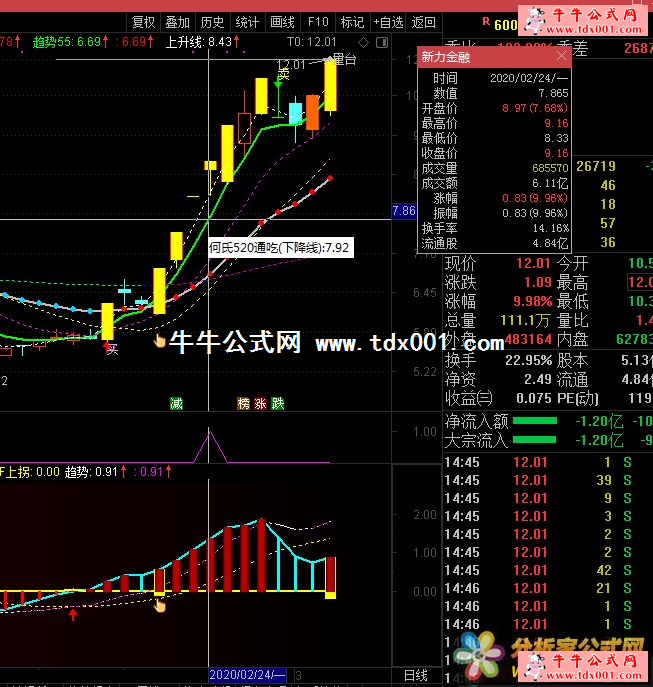Select the 画线 drawing tool
Image resolution: width=653 pixels, height=687 pixels.
pos(283,22)
